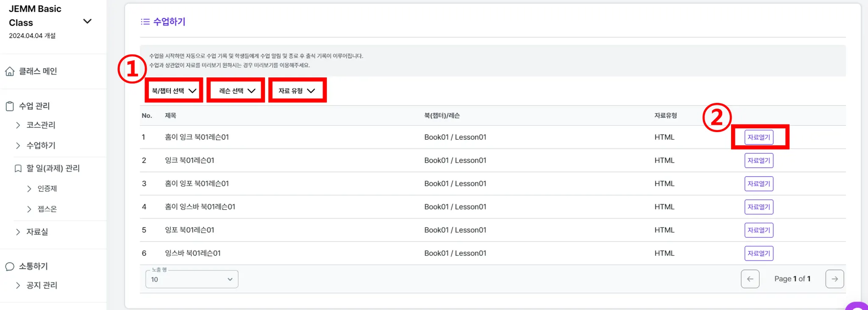Click the bookmark icon beside 할 일(과제) 관리

[18, 169]
